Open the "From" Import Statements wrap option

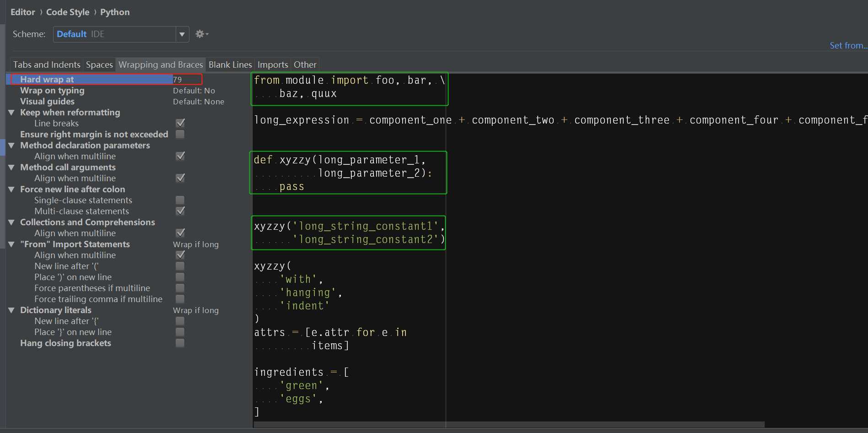(x=196, y=244)
